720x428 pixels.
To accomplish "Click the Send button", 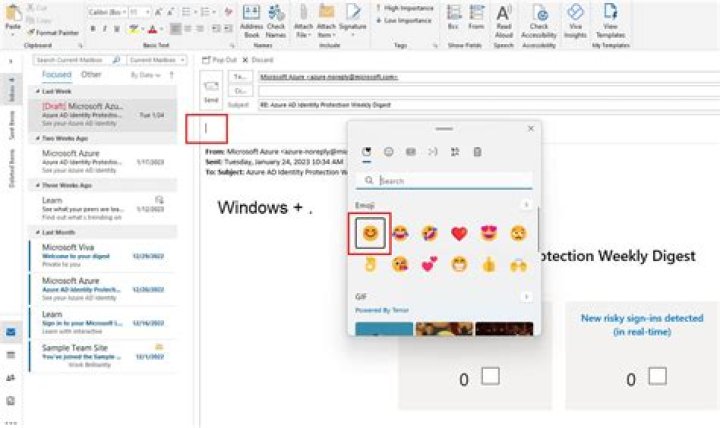I will click(211, 91).
